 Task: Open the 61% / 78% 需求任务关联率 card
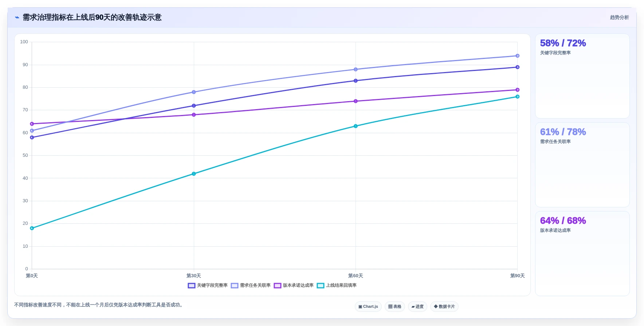pos(582,165)
